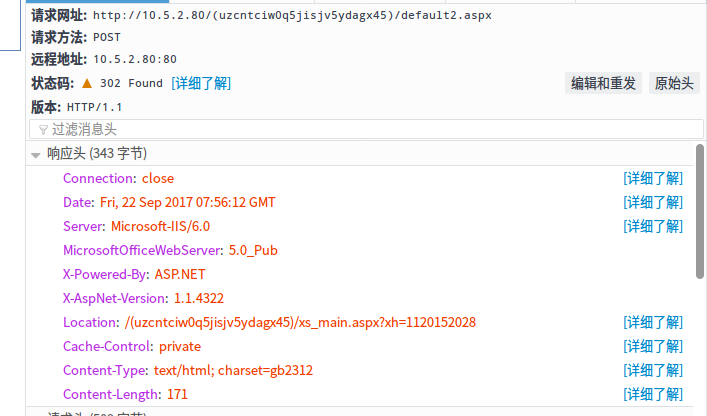Click the 原始头 button
The image size is (707, 416).
click(x=674, y=83)
